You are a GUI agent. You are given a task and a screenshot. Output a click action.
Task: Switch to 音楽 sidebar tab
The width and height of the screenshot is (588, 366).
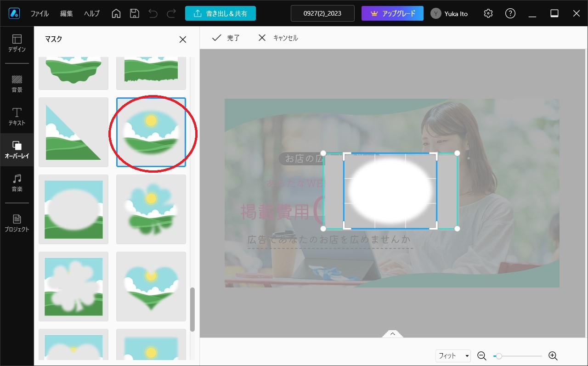click(x=17, y=183)
